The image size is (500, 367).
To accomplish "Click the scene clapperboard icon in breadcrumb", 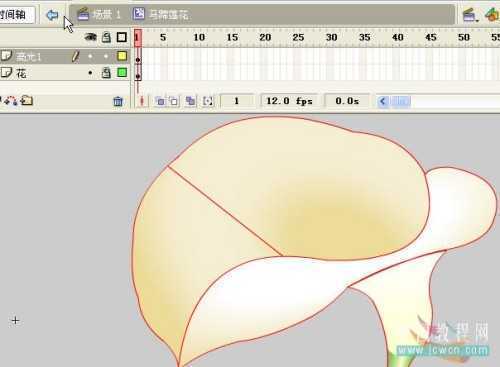I will click(83, 14).
